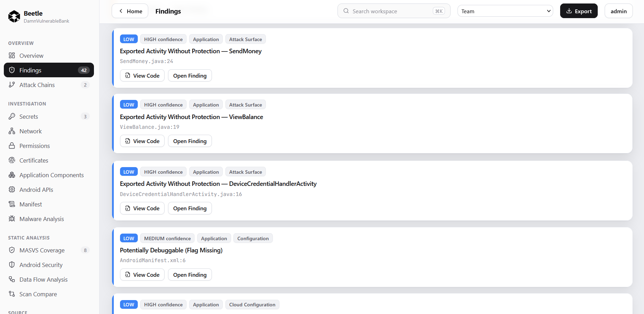Click the Permissions lock icon
Image resolution: width=644 pixels, height=314 pixels.
pyautogui.click(x=12, y=146)
